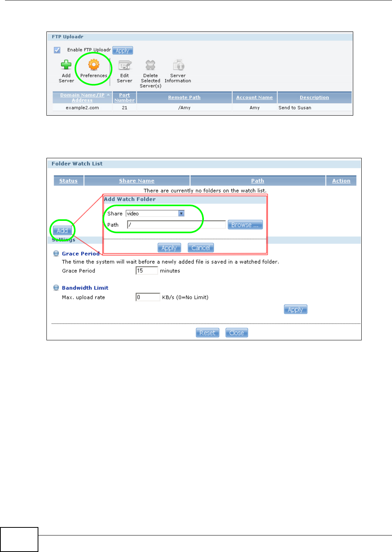Toggle the Enable FTP Uploadr checkbox
The width and height of the screenshot is (392, 552).
point(57,50)
